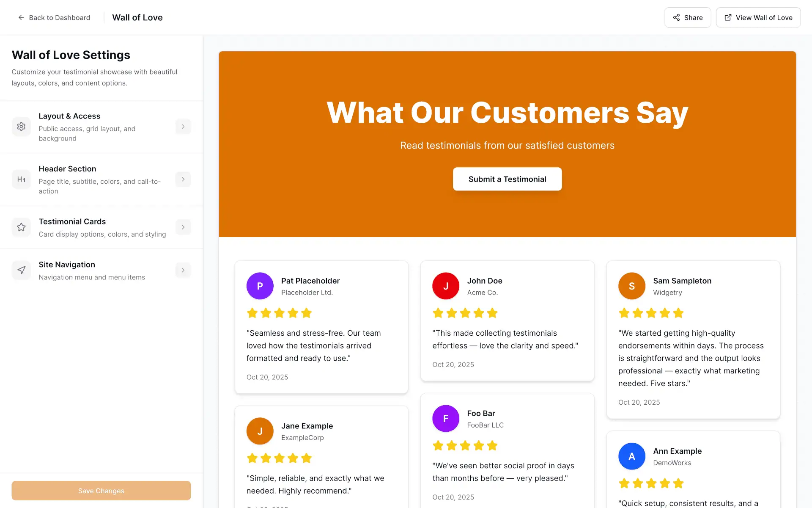Select Ann Example's testimonial card
The image size is (812, 508).
tap(693, 470)
